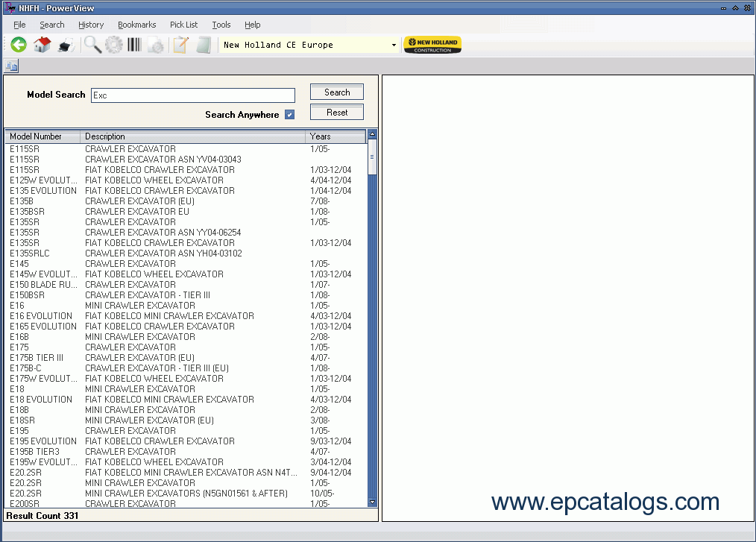Select the E18 MINI CRAWLER EXCAVATOR row
This screenshot has height=542, width=756.
tap(186, 389)
